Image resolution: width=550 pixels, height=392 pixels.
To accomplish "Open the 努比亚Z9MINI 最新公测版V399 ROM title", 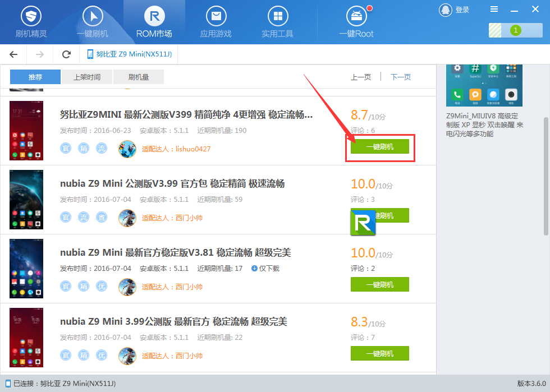I will coord(186,114).
